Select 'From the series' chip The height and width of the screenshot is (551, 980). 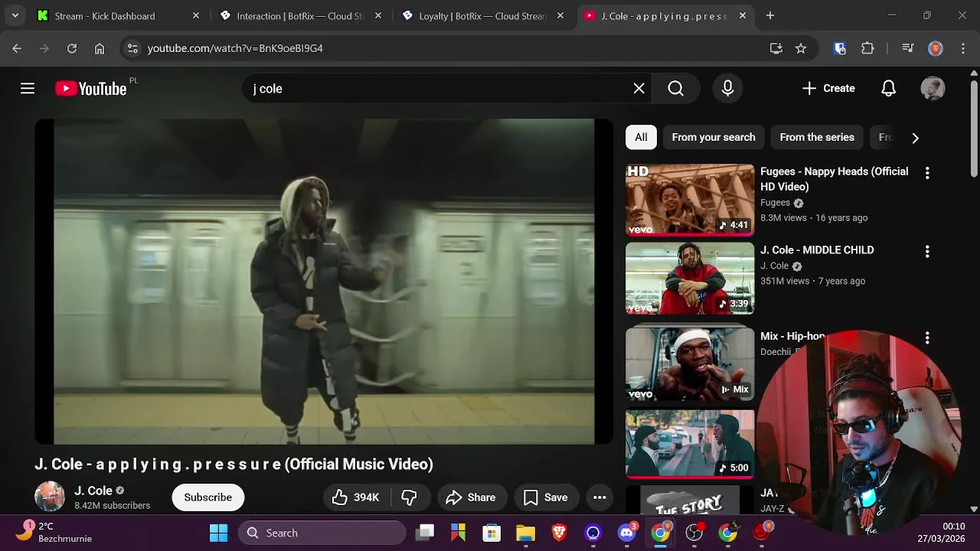[817, 138]
